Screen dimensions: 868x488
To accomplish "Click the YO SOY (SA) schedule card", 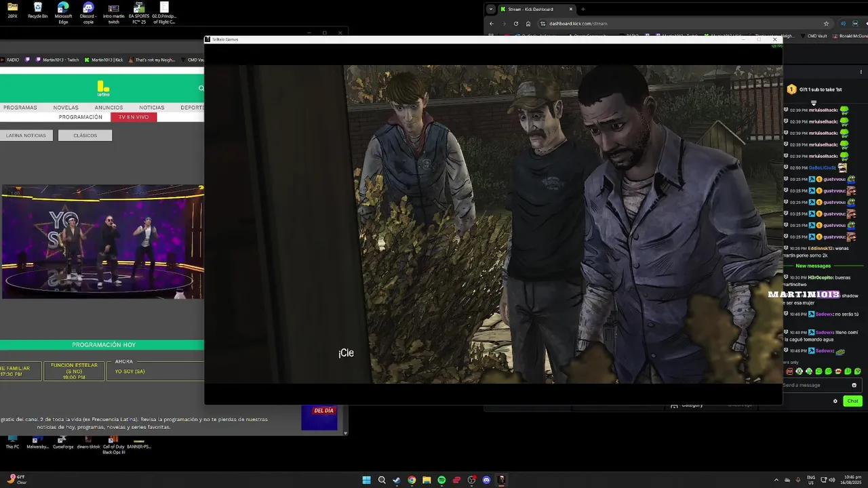I will pos(155,371).
